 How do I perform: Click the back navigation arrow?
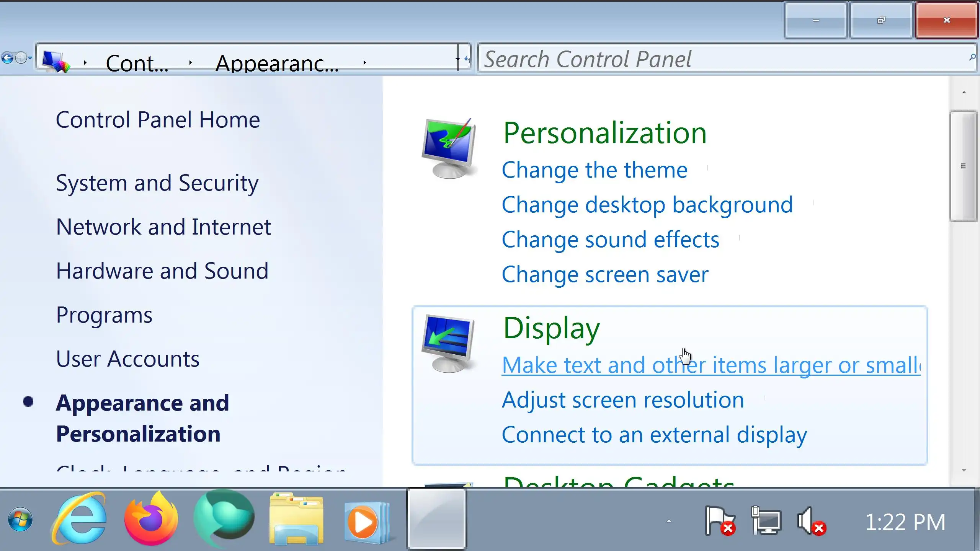(x=7, y=58)
